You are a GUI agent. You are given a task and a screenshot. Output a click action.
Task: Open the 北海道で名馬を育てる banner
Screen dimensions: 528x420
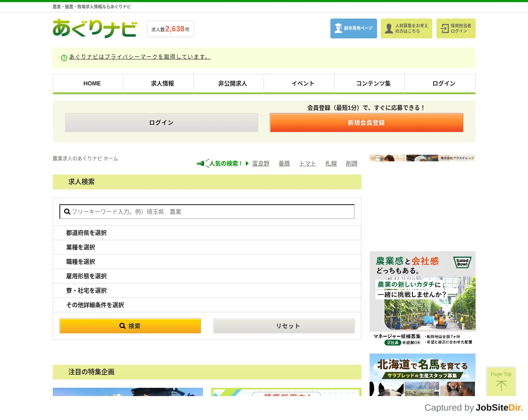422,375
